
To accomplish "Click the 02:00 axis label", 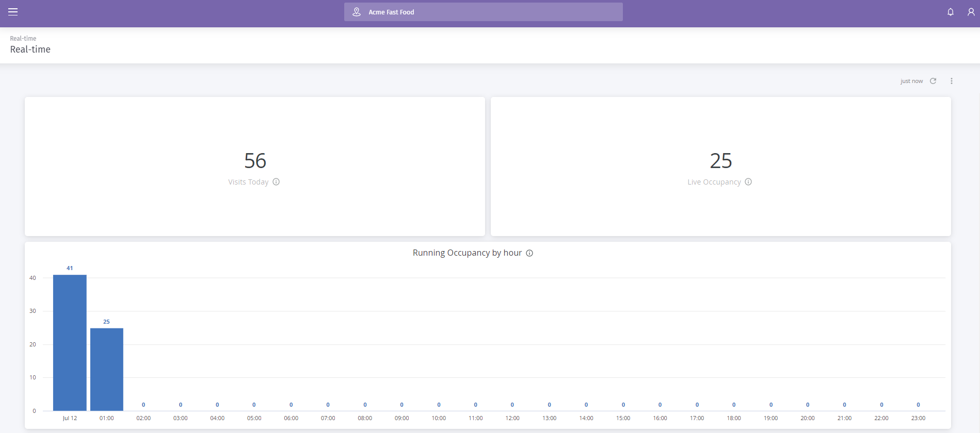I will click(143, 418).
